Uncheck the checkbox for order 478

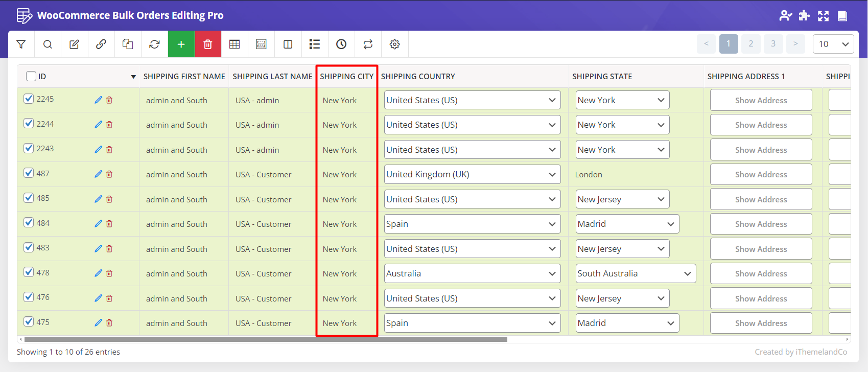[29, 272]
